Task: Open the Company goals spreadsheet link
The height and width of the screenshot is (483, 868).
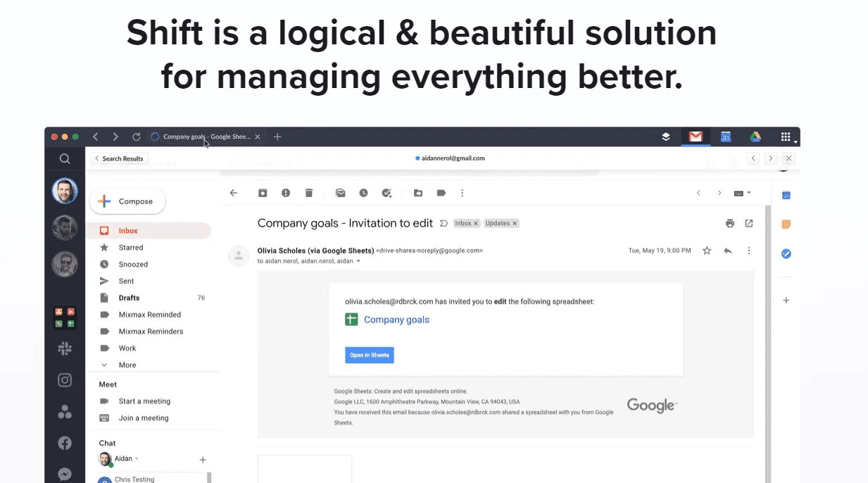Action: point(396,320)
